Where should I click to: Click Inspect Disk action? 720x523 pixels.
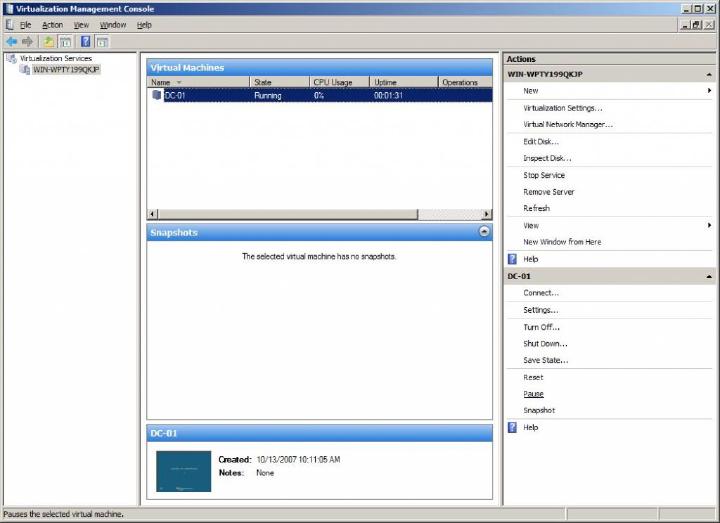(547, 158)
